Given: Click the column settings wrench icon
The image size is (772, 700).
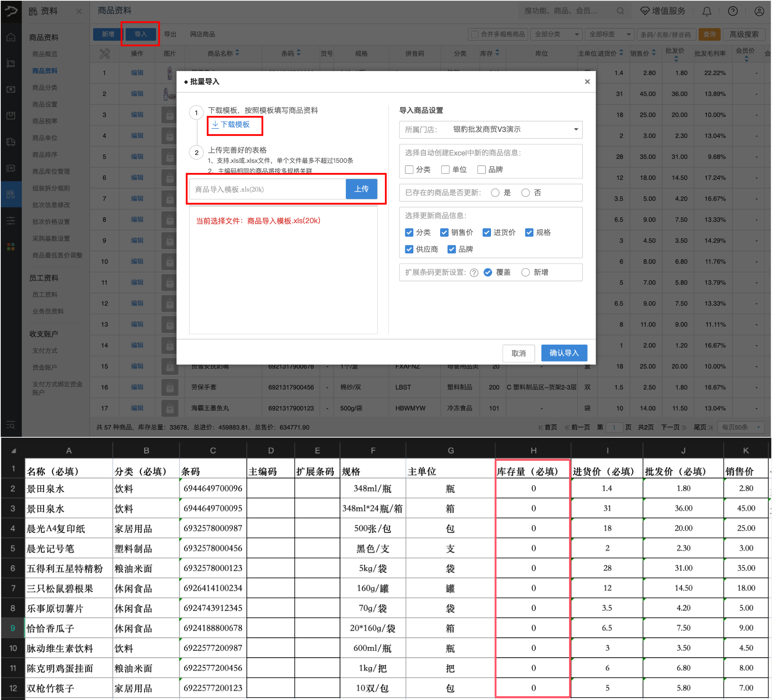Looking at the screenshot, I should pos(104,54).
